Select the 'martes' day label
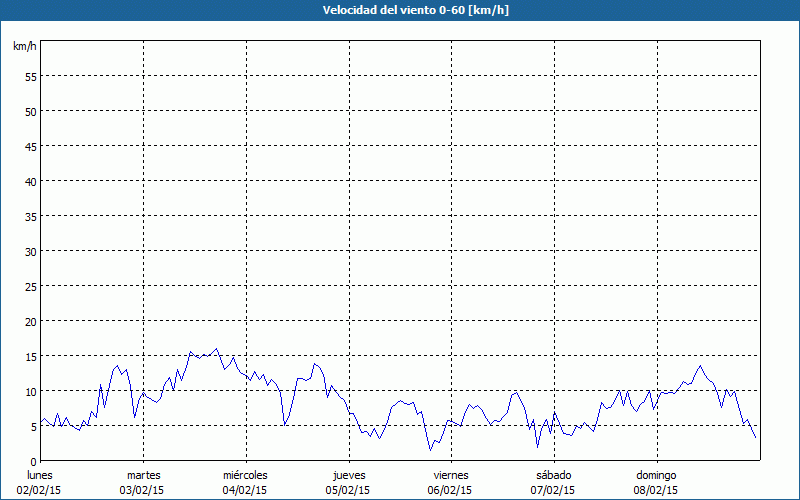Screen dimensions: 800x500 [144, 475]
